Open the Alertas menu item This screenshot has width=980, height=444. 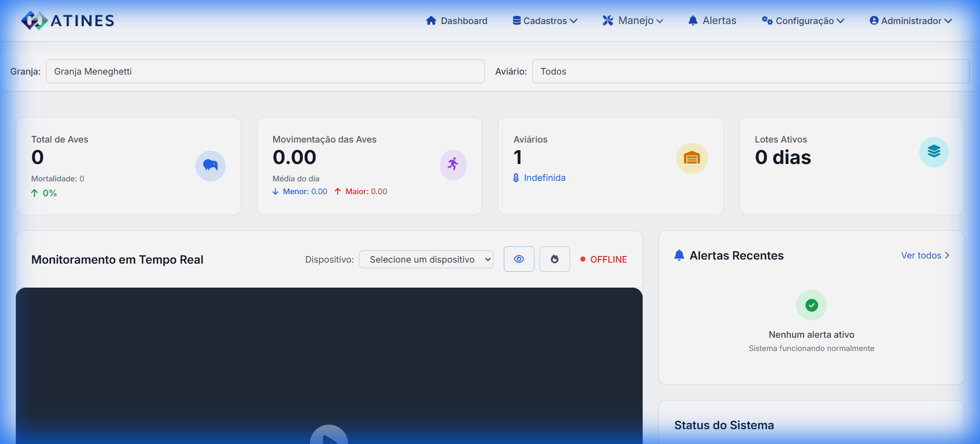(x=712, y=21)
